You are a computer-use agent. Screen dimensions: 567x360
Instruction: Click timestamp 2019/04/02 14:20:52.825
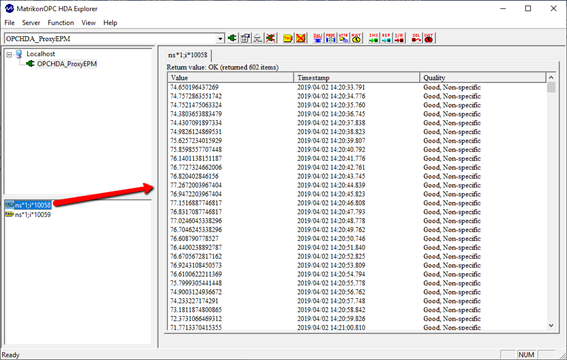tap(331, 256)
